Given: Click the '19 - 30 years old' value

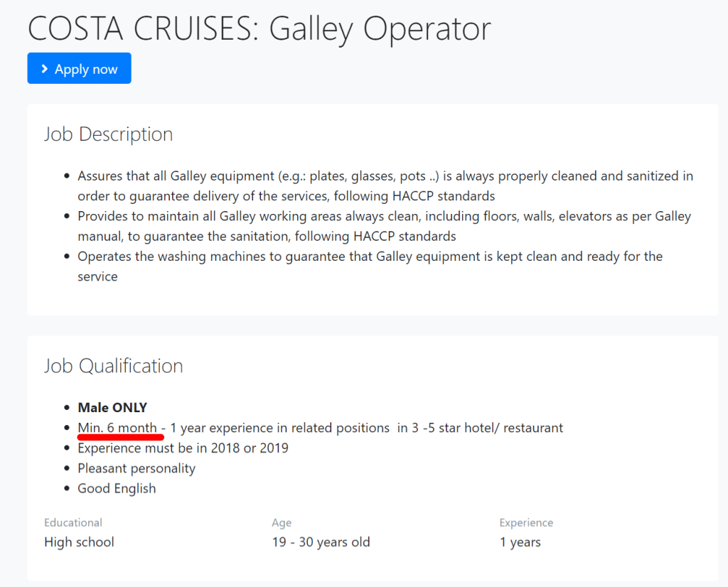Looking at the screenshot, I should coord(321,542).
